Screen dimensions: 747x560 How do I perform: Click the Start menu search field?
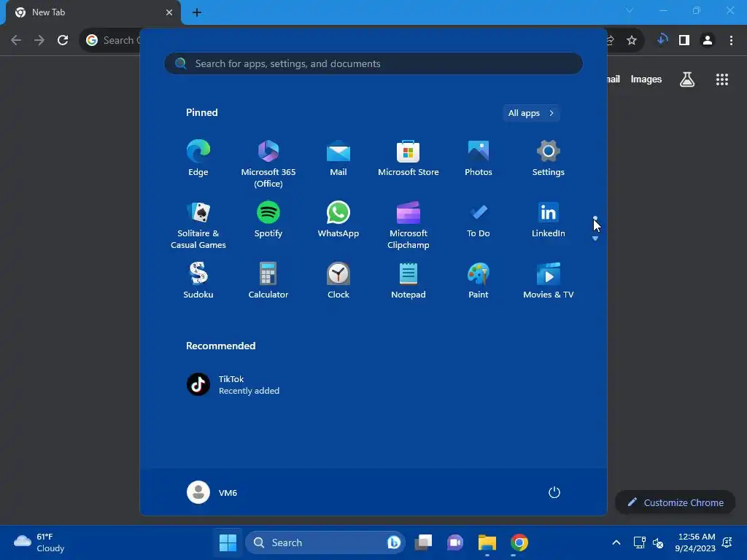tap(373, 63)
